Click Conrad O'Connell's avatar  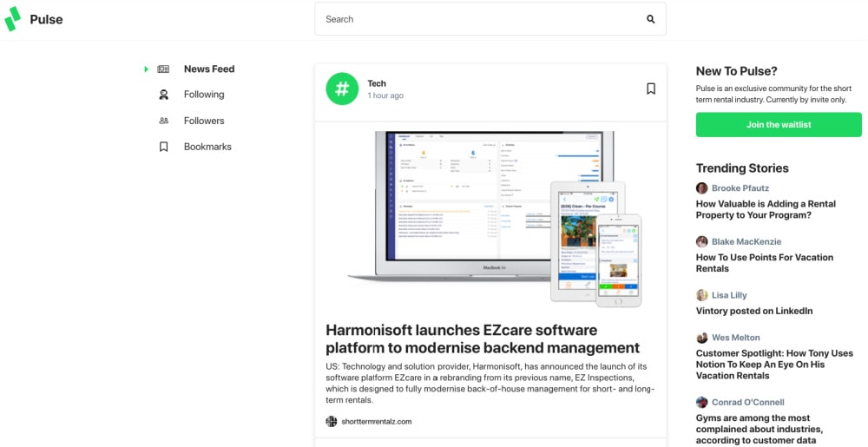(702, 403)
